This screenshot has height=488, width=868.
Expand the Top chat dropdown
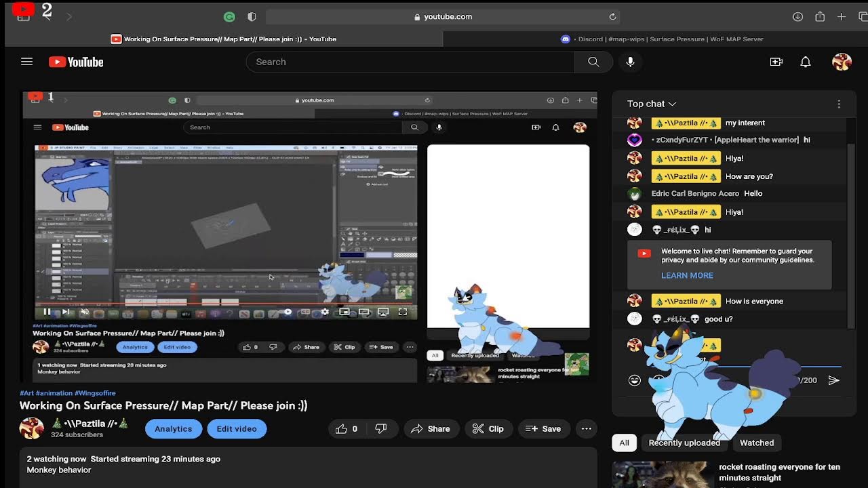click(652, 104)
